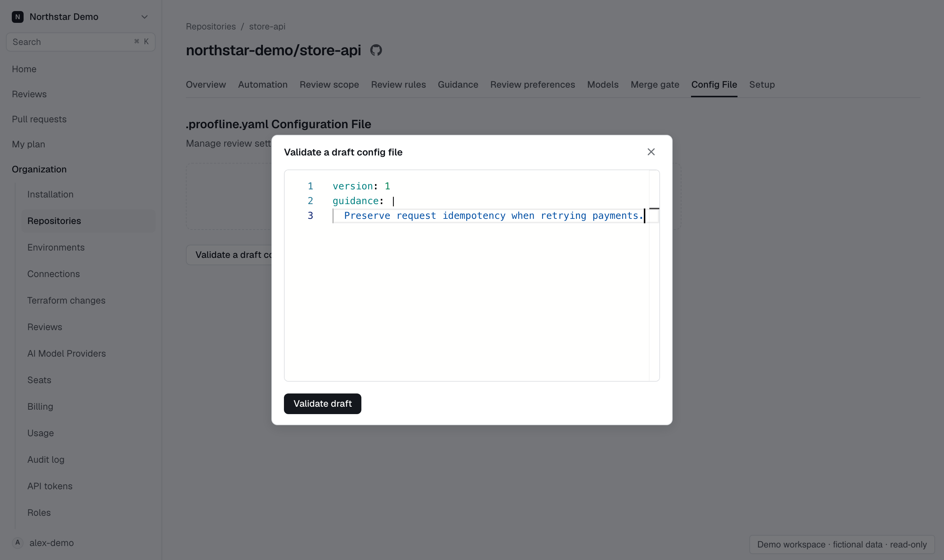
Task: Open Audit log in sidebar
Action: (46, 460)
